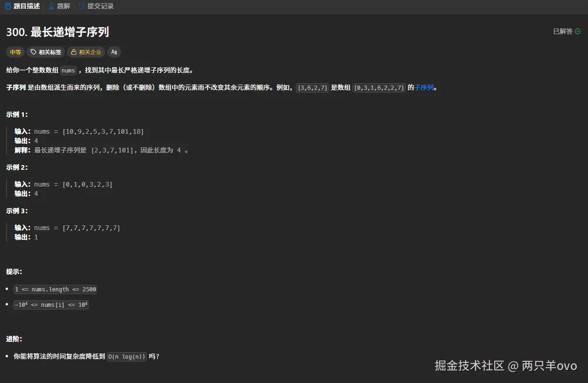Viewport: 588px width, 383px height.
Task: Click the lock icon in 相关企业
Action: click(x=74, y=52)
